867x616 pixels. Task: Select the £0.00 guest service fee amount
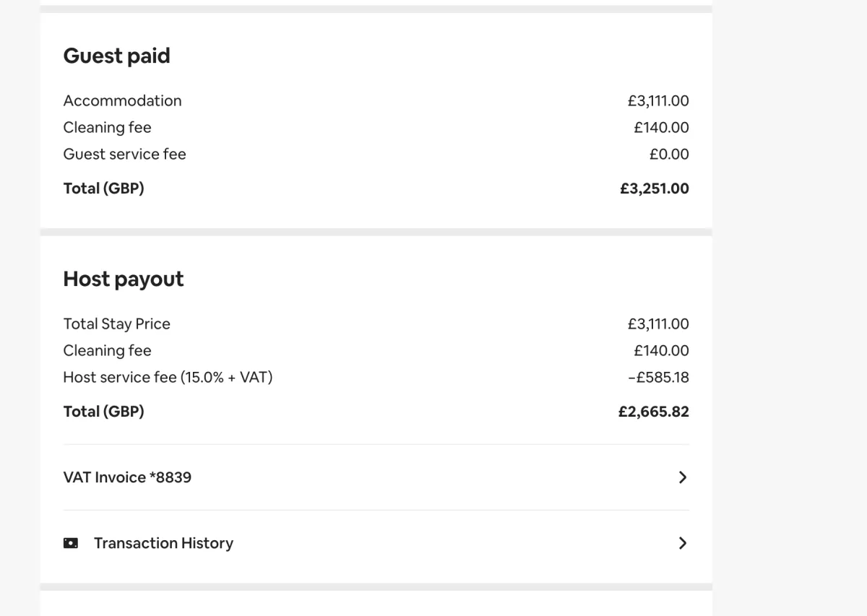[669, 154]
